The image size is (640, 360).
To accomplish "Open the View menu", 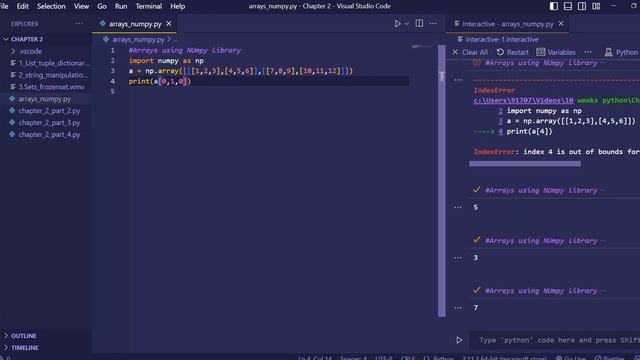I will click(x=81, y=6).
